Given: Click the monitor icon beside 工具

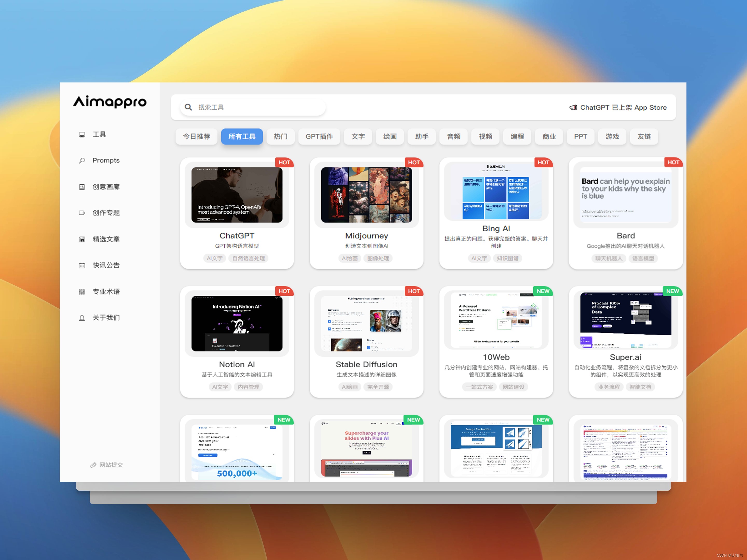Looking at the screenshot, I should 82,134.
